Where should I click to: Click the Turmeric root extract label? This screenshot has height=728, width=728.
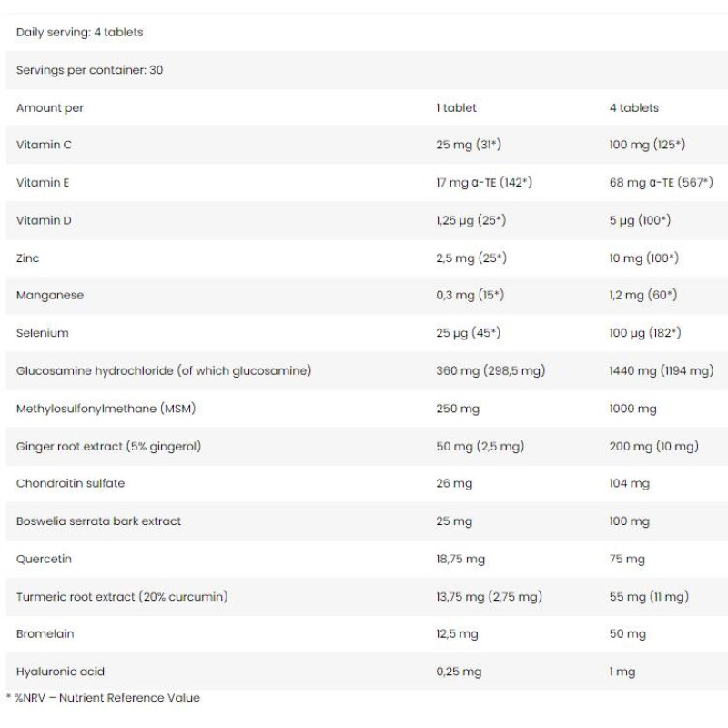[x=122, y=597]
